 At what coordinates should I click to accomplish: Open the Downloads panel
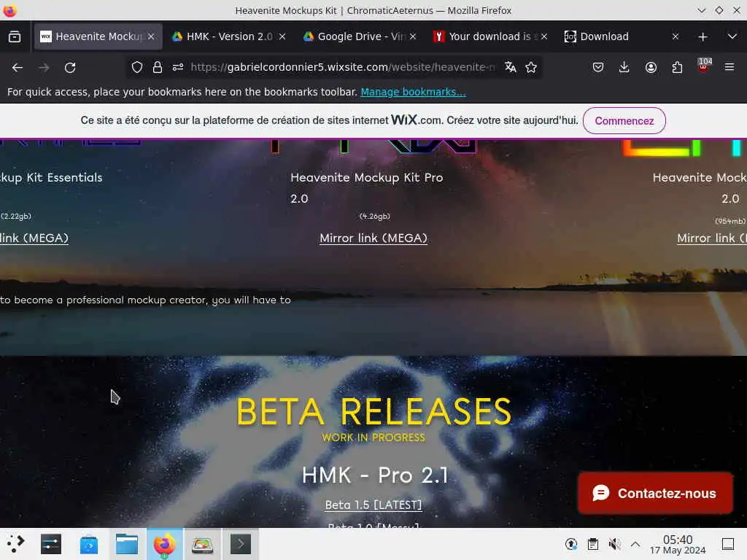point(624,68)
